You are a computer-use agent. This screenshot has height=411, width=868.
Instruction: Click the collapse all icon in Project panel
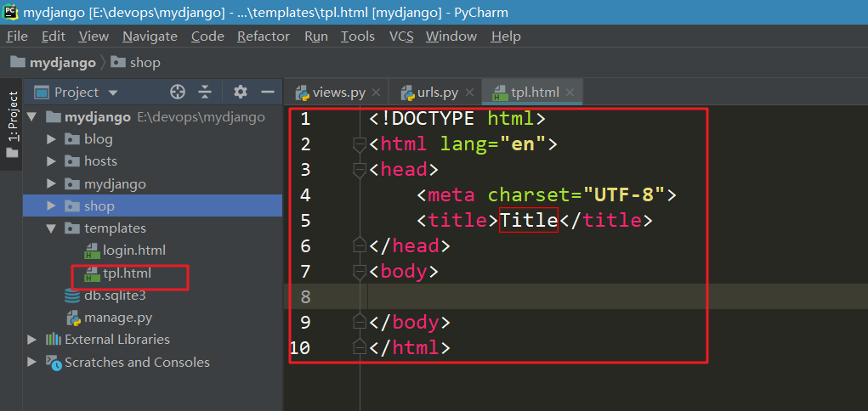click(205, 92)
